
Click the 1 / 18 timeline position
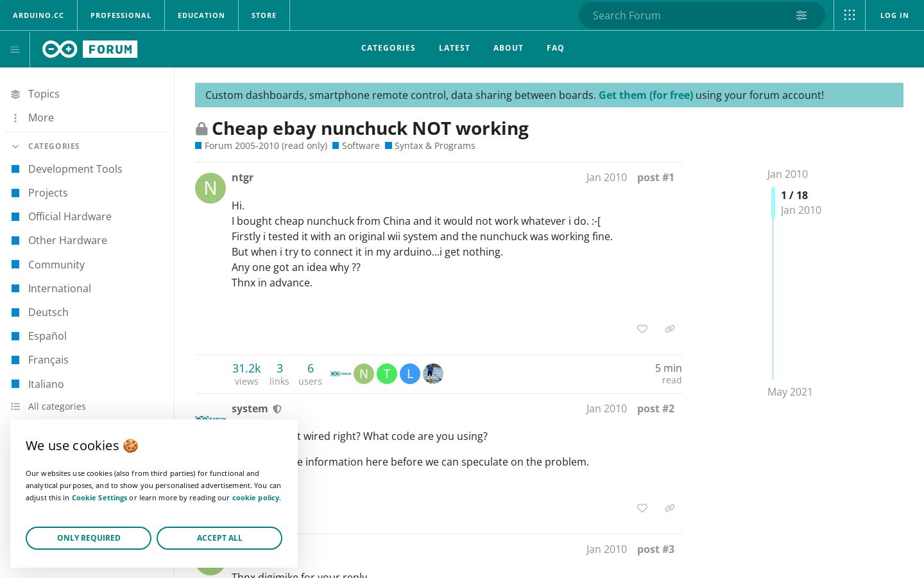pos(794,195)
